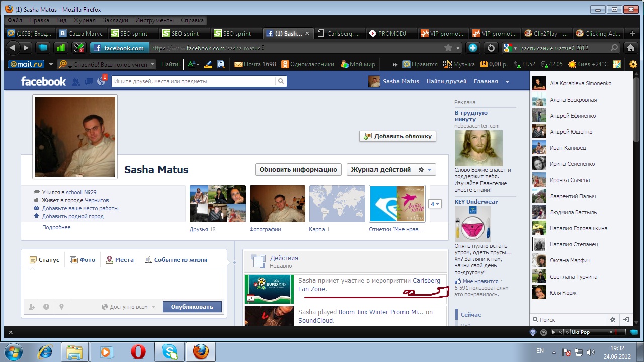
Task: Open Facebook messages icon
Action: coord(89,82)
